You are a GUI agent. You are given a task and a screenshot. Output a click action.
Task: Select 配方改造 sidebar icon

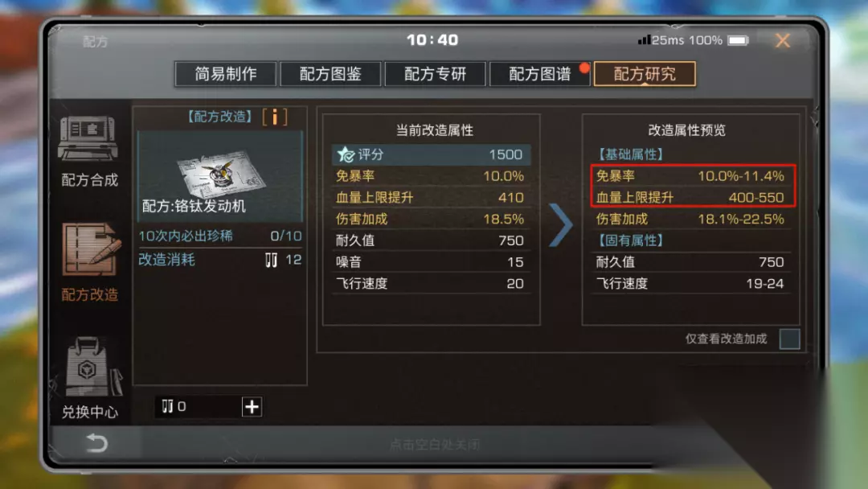click(90, 250)
